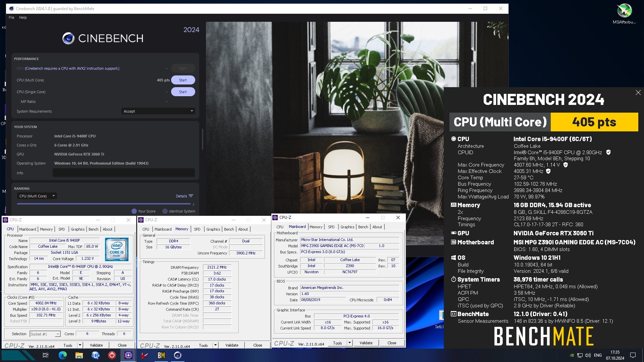
Task: Open the blue C taskbar app icon
Action: pos(96,355)
